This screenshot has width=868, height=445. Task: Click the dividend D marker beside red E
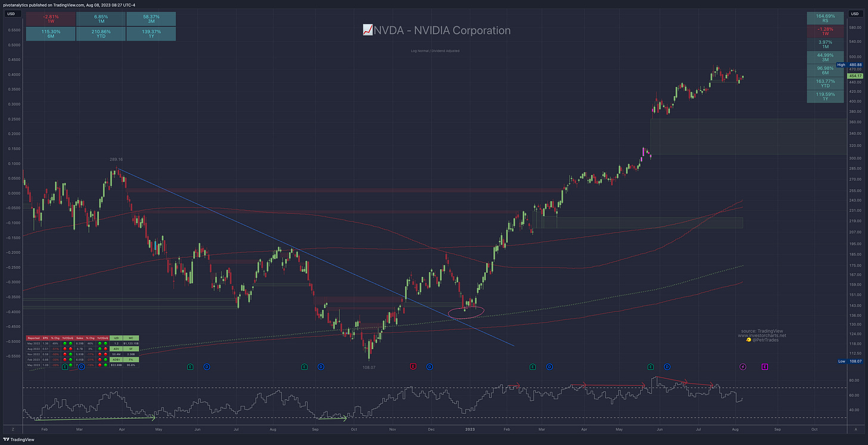pos(429,366)
